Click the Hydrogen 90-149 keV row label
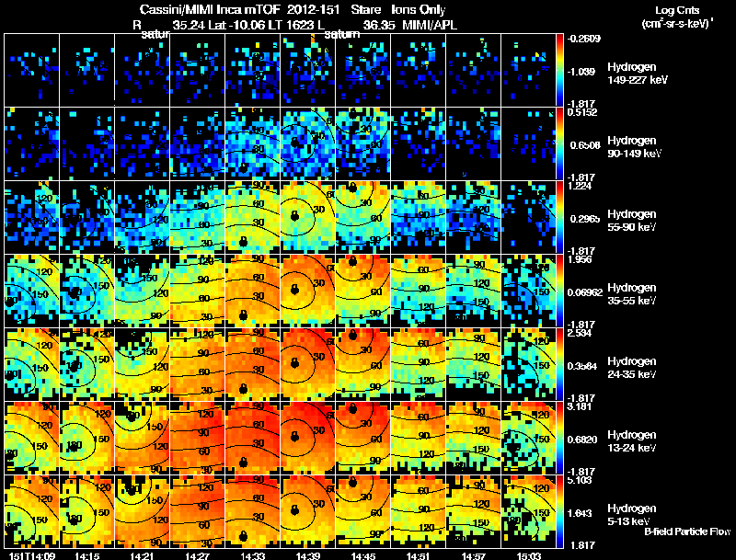This screenshot has width=736, height=560. coord(634,147)
